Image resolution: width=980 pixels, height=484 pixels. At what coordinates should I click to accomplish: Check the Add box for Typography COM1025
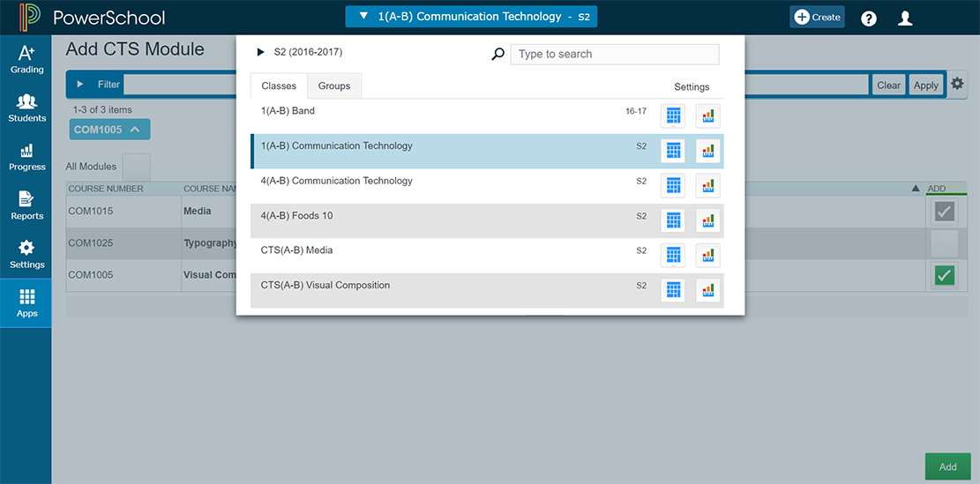tap(944, 243)
